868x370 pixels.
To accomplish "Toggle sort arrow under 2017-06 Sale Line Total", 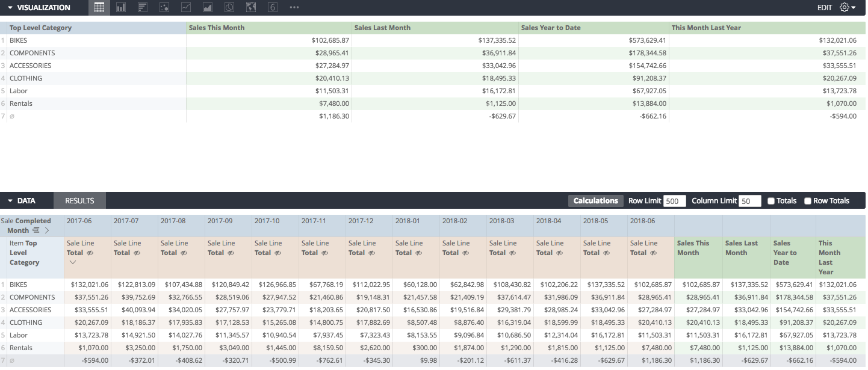I will 73,262.
